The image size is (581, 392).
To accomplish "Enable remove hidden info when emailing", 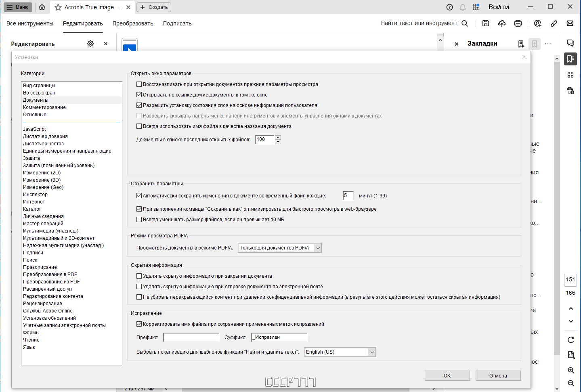I will 139,287.
